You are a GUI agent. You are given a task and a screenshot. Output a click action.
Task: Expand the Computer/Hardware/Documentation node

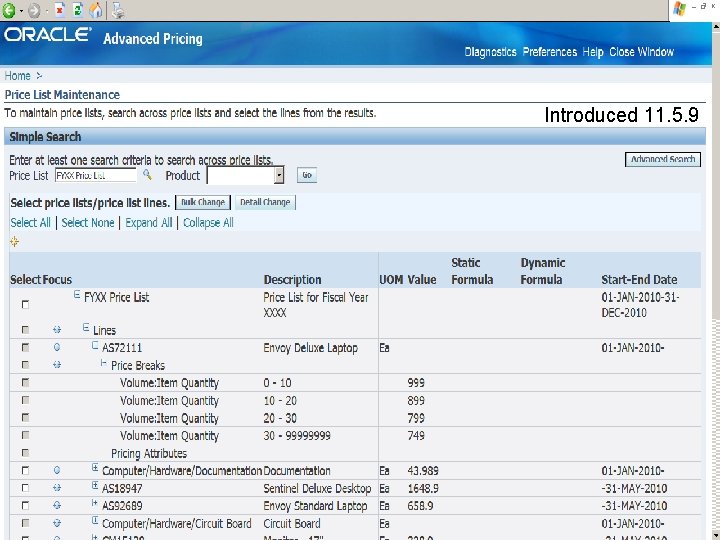click(x=95, y=468)
